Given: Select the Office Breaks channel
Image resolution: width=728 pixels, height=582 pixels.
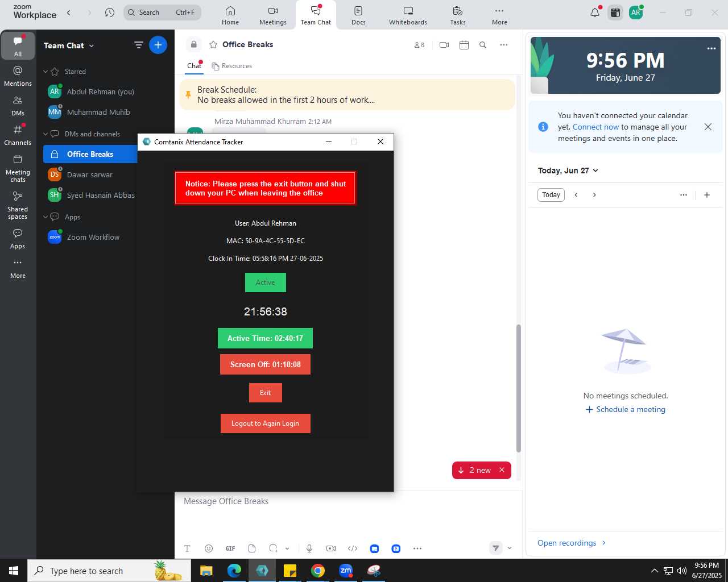Looking at the screenshot, I should pos(91,154).
